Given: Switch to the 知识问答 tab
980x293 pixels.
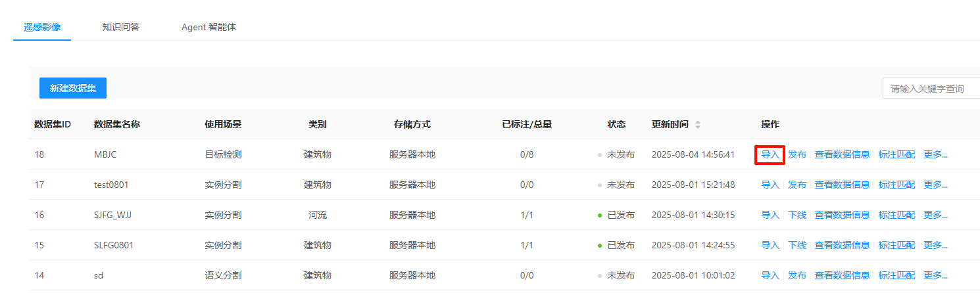Looking at the screenshot, I should (121, 28).
